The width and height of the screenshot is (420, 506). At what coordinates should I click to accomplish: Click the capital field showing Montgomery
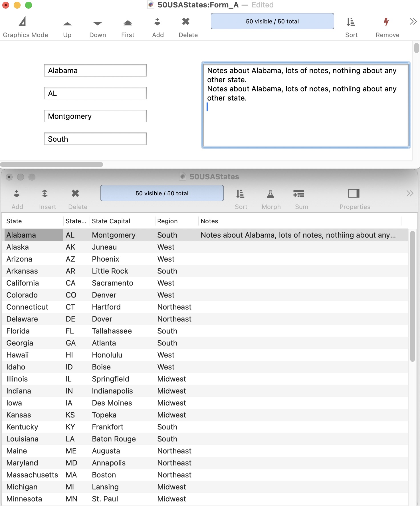pos(95,116)
